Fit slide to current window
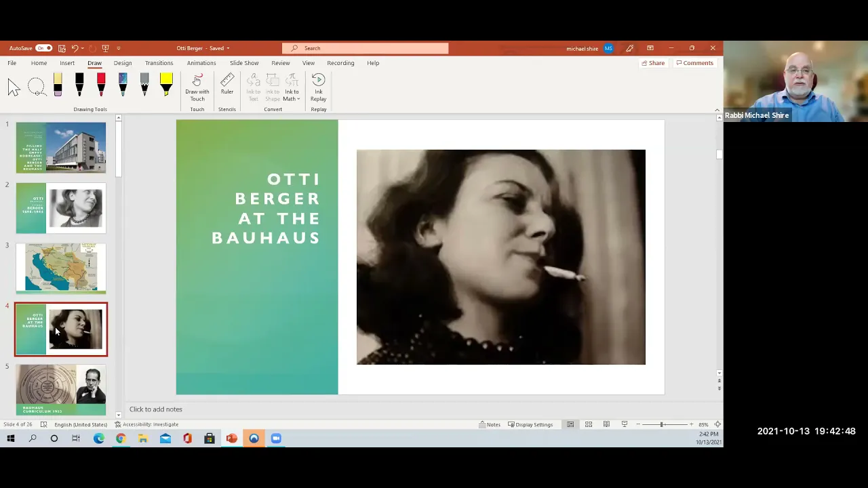868x488 pixels. (x=717, y=424)
